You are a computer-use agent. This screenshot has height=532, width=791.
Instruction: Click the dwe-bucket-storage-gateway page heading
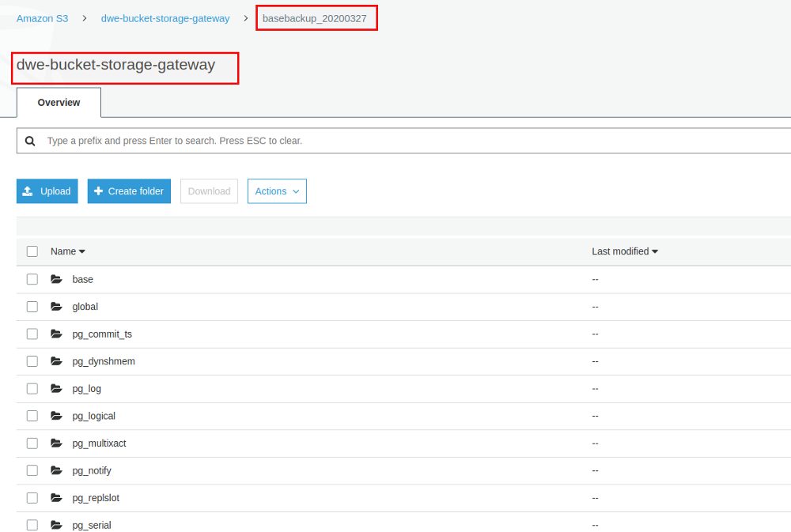point(116,65)
